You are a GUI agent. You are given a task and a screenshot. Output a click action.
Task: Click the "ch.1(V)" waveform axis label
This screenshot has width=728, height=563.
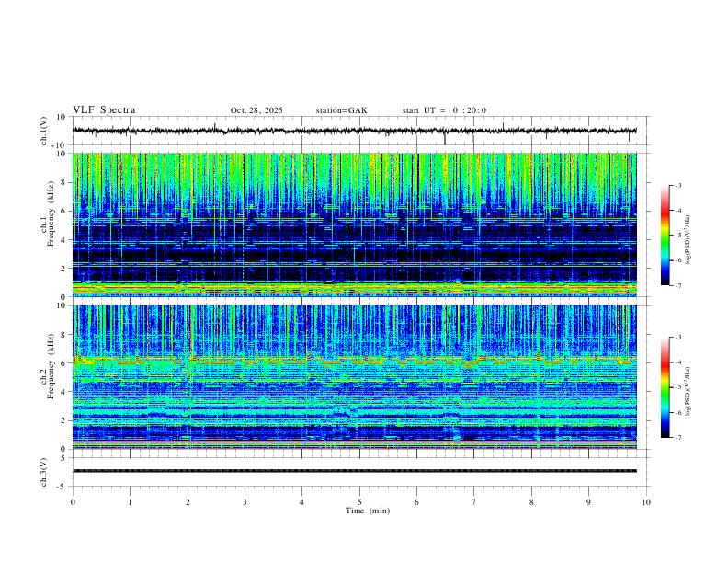44,131
